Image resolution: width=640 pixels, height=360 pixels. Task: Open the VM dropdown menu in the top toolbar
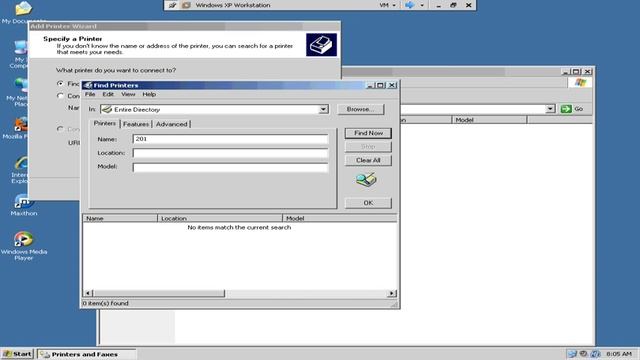(x=387, y=5)
